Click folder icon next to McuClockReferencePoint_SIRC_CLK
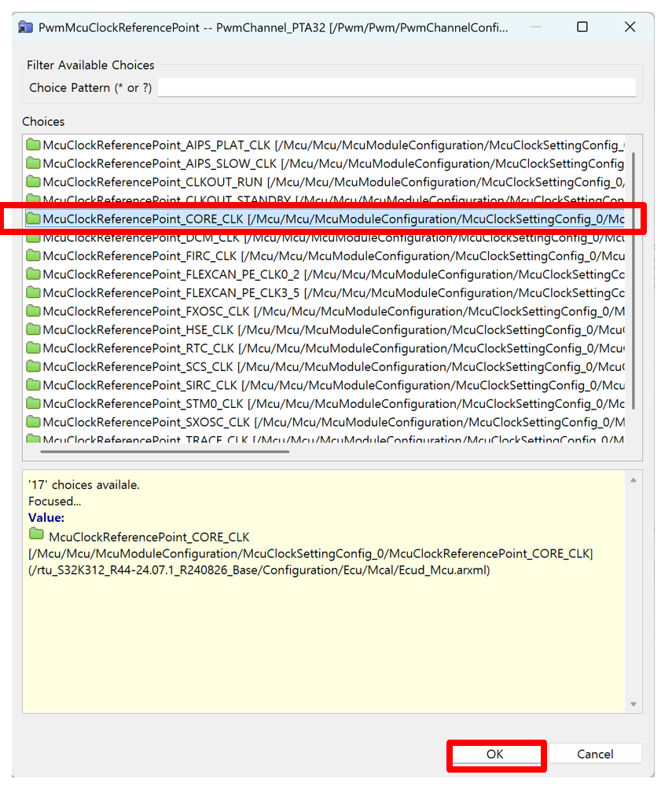 click(x=33, y=384)
